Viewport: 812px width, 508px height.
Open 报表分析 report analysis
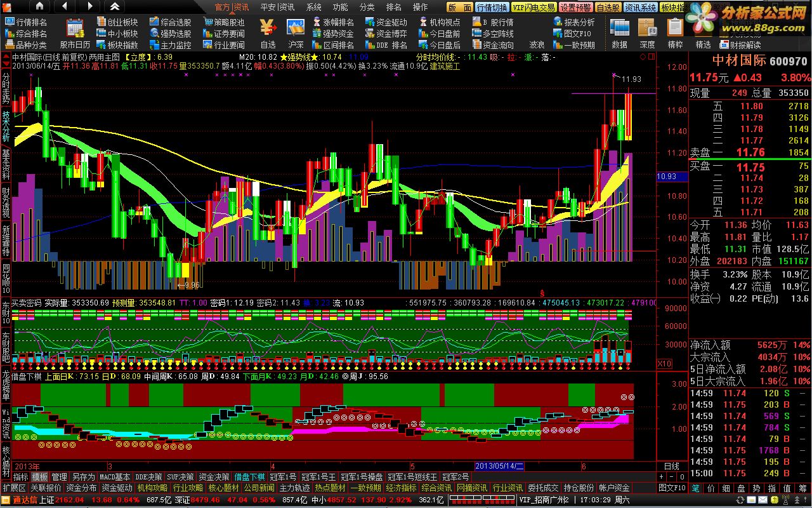pyautogui.click(x=574, y=22)
